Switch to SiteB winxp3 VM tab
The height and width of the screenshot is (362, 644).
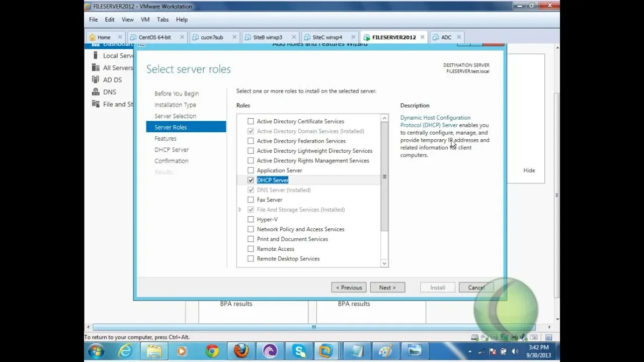tap(271, 37)
